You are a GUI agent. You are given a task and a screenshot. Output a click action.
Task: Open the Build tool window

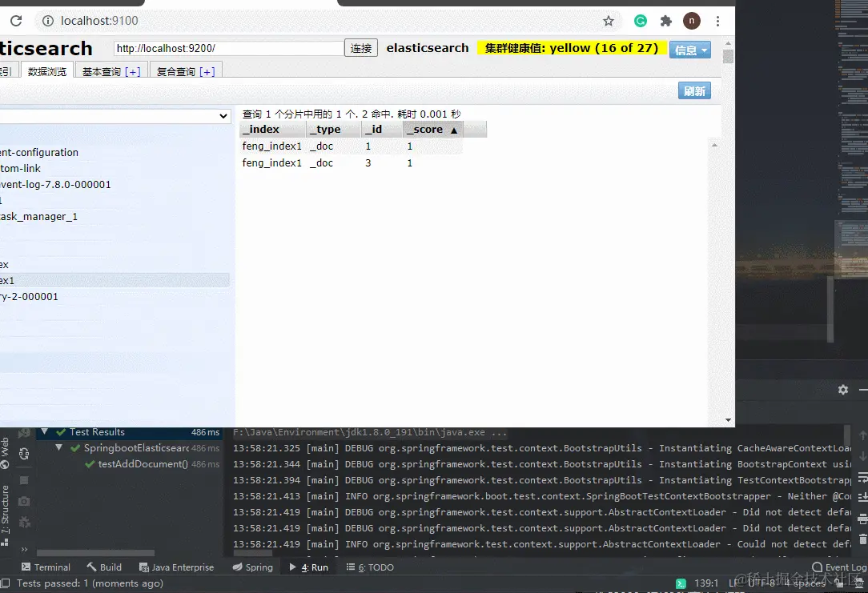click(x=104, y=567)
